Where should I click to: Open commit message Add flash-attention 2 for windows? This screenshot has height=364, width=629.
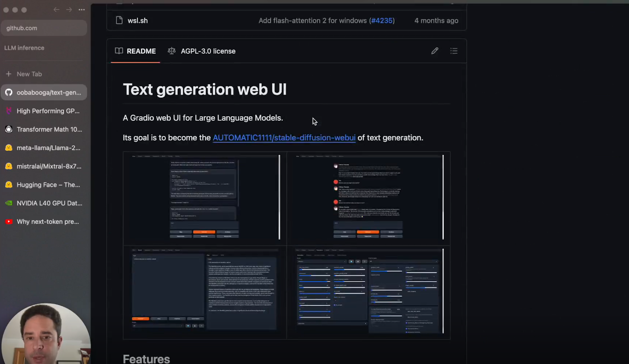[313, 21]
